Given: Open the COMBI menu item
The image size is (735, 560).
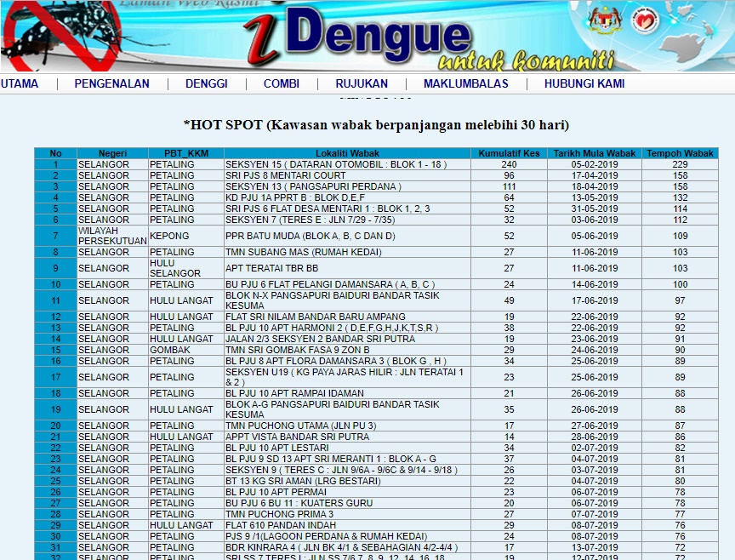Looking at the screenshot, I should [x=282, y=83].
